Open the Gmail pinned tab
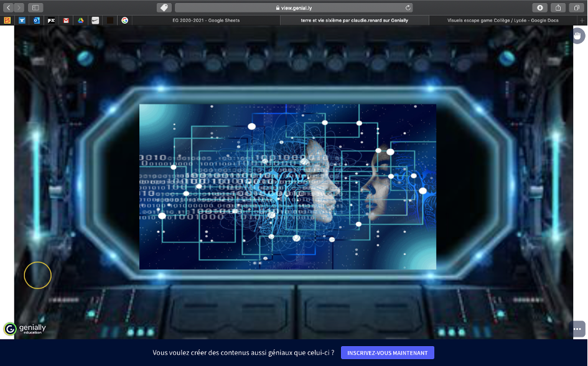 66,21
